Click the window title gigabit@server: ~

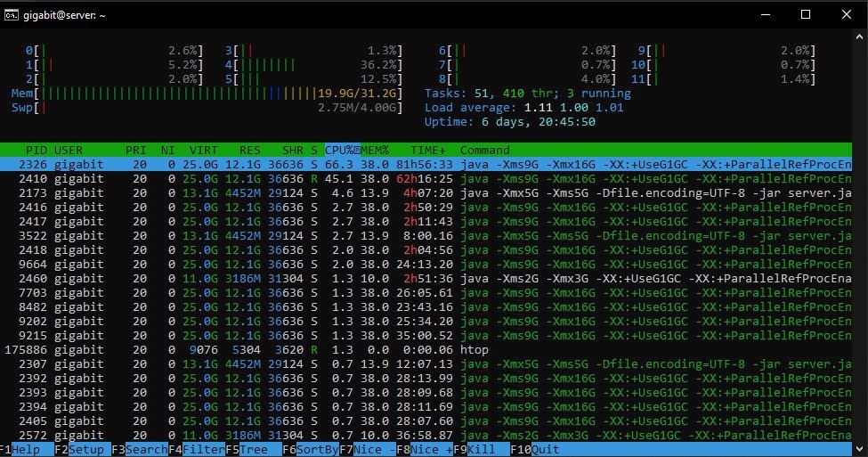tap(64, 15)
